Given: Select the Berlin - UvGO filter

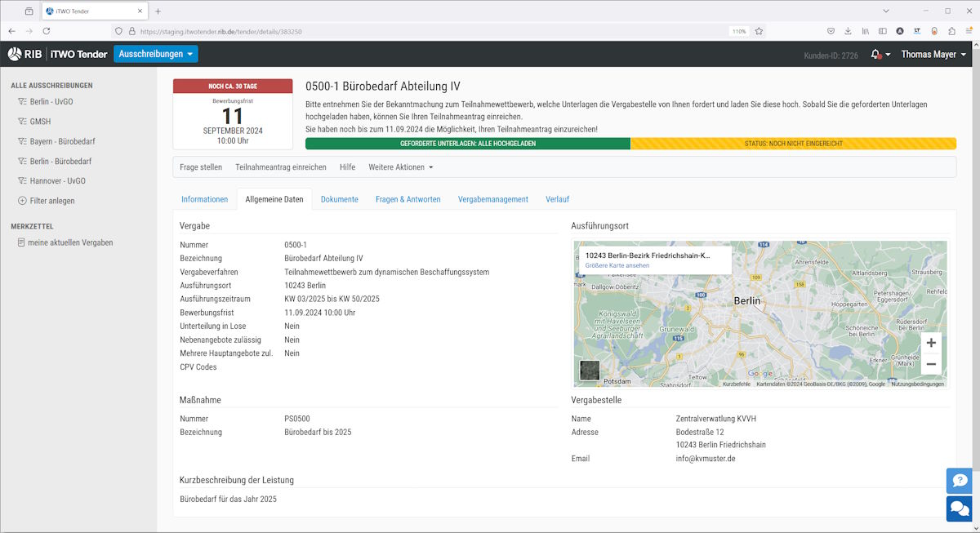Looking at the screenshot, I should (x=51, y=101).
